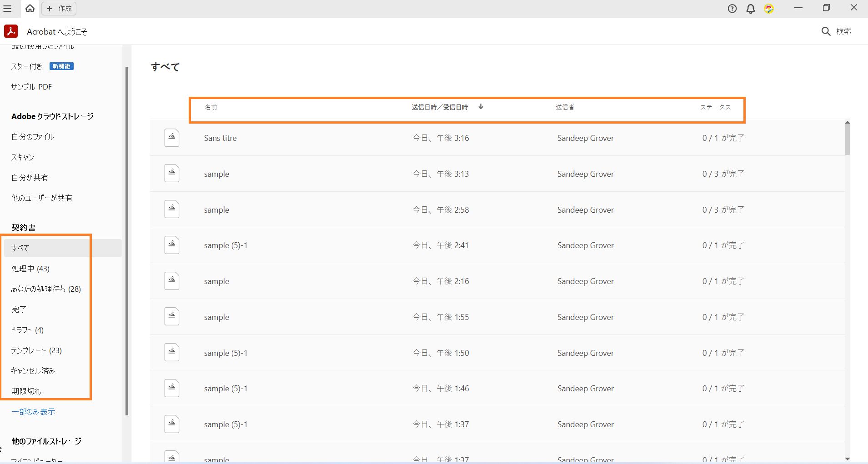Click the file icon in the 午後 2:58 row
Image resolution: width=868 pixels, height=464 pixels.
click(172, 210)
